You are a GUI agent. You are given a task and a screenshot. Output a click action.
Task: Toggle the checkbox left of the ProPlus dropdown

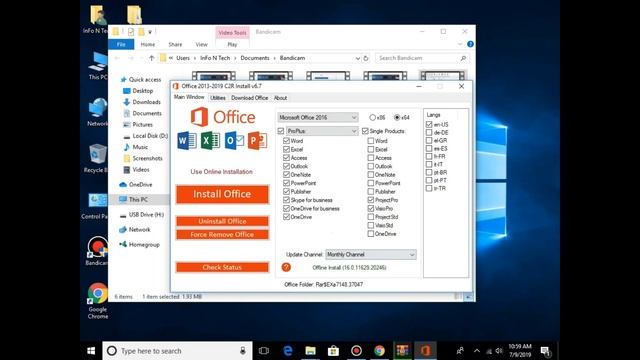coord(281,131)
